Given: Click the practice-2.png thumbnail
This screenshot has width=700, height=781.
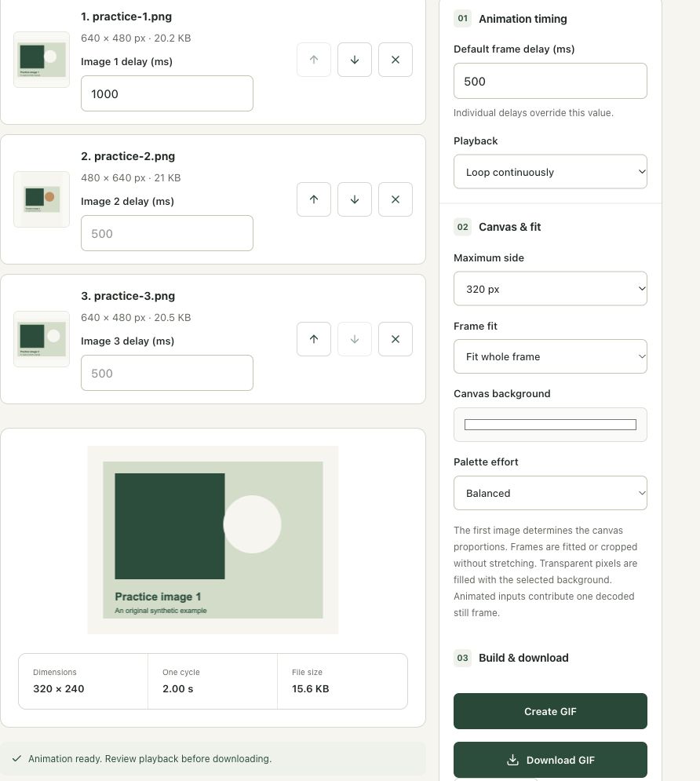Looking at the screenshot, I should (42, 199).
